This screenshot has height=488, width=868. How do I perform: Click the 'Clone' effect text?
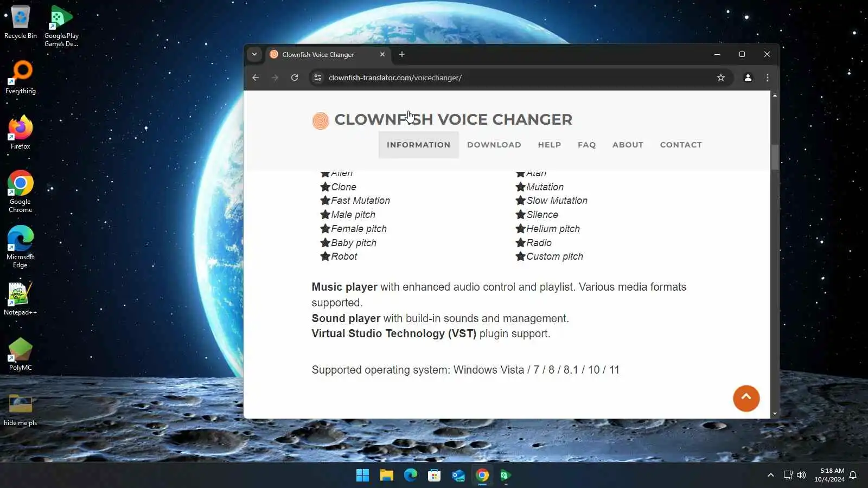(x=343, y=187)
